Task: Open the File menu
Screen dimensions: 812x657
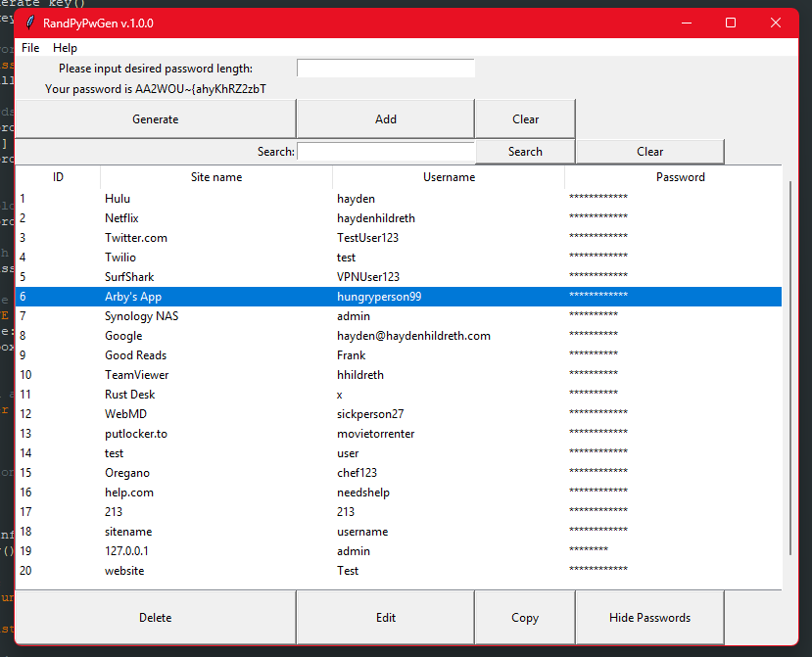Action: (30, 48)
